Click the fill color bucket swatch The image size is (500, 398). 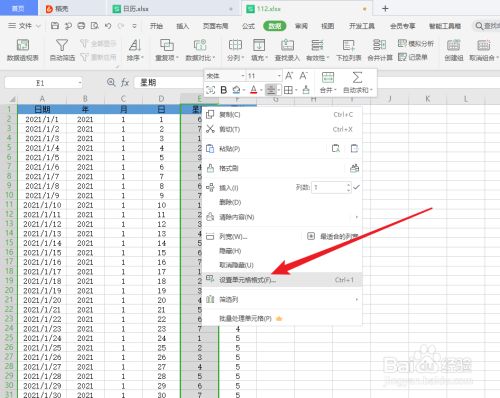point(236,90)
